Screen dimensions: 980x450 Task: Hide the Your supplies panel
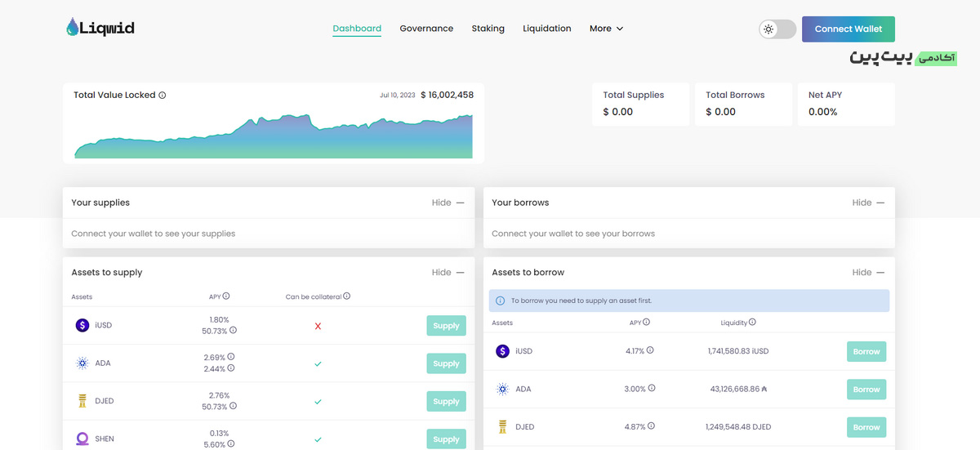448,203
